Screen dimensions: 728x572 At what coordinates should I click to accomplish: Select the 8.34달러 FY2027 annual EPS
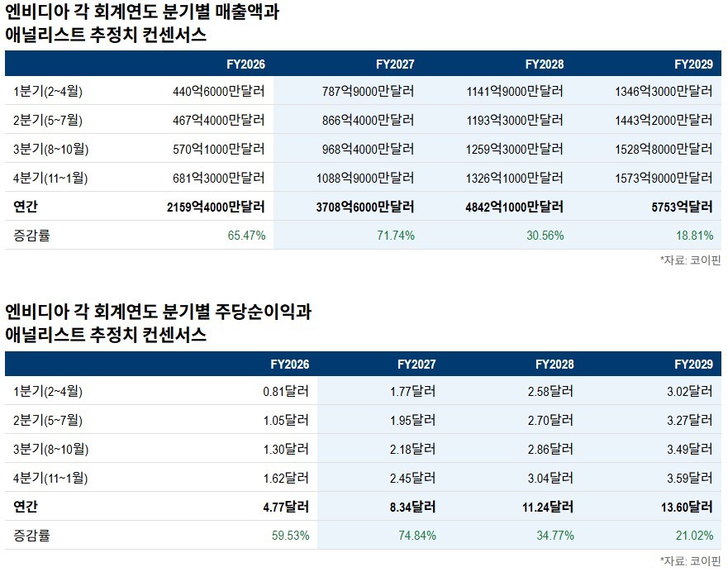coord(412,507)
